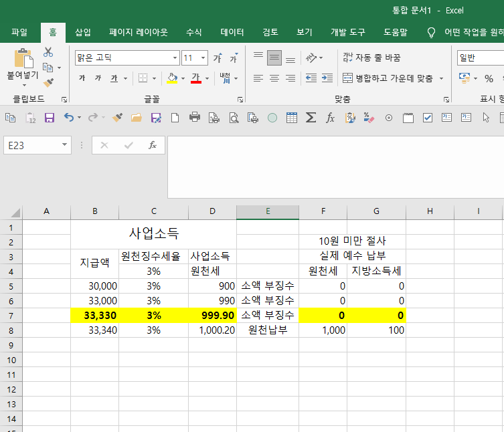504x432 pixels.
Task: Click the Undo arrow in quick toolbar
Action: coord(68,118)
